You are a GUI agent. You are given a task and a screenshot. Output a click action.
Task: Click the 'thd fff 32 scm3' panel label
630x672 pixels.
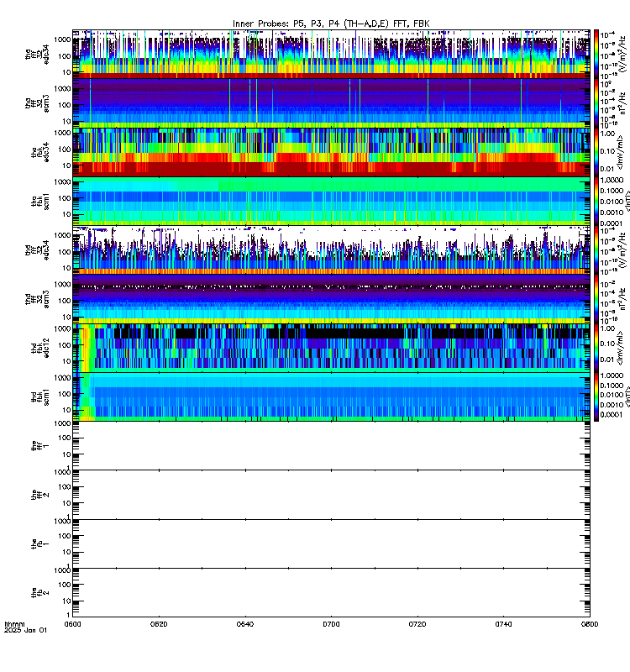tap(37, 299)
